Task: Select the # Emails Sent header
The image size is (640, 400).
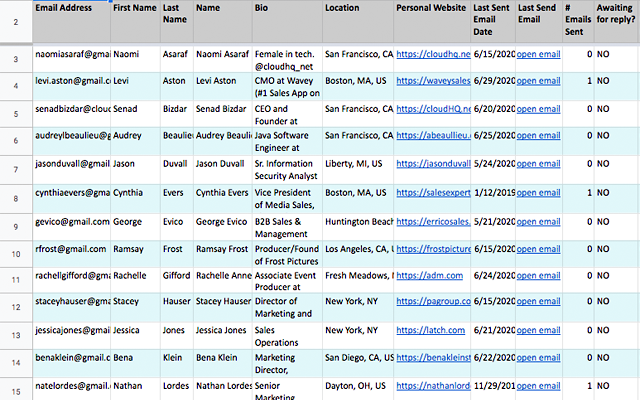Action: (578, 21)
